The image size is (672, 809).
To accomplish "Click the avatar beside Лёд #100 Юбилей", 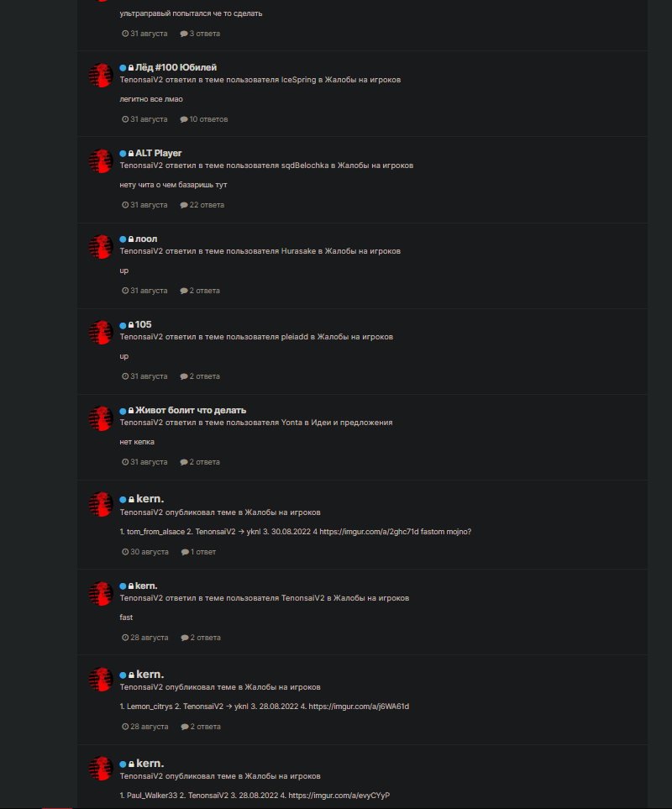I will (x=101, y=76).
